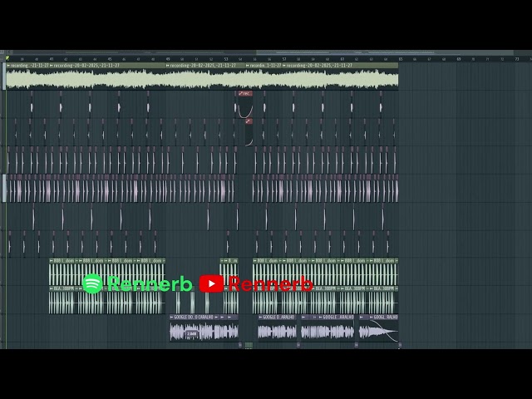Select 'BEA..300PM' clip title at bar 41
The height and width of the screenshot is (399, 532).
pyautogui.click(x=64, y=288)
